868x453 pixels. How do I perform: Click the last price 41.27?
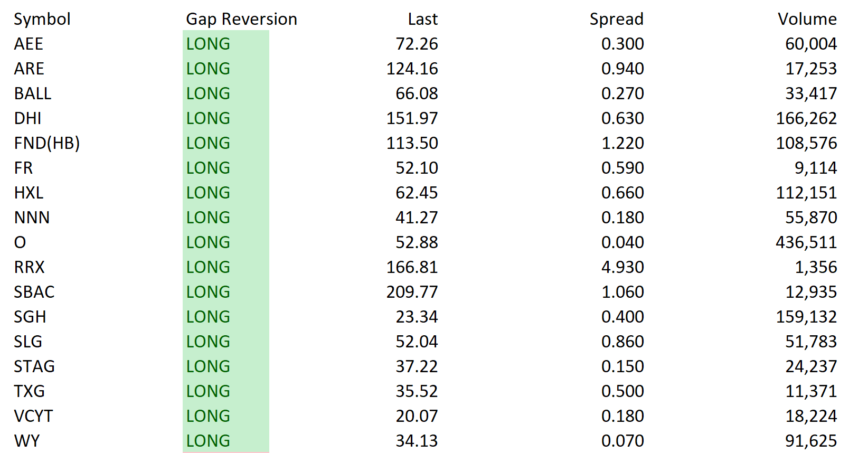click(x=417, y=218)
